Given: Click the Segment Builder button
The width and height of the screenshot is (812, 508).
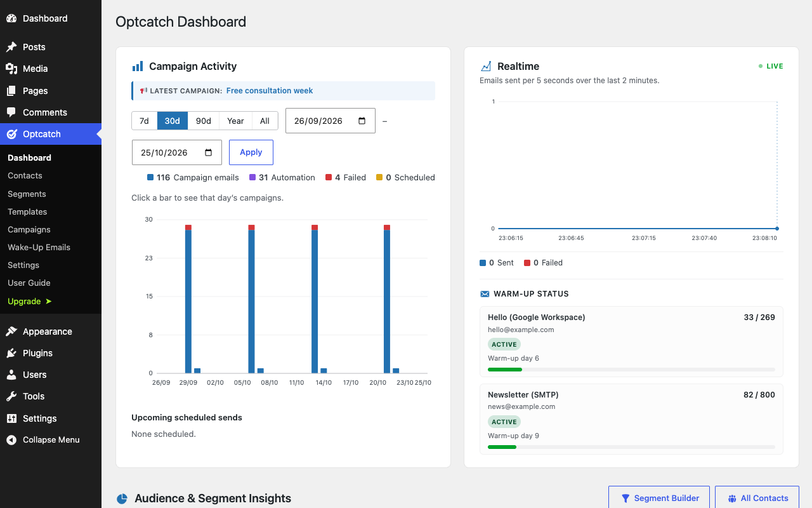Looking at the screenshot, I should (x=658, y=498).
